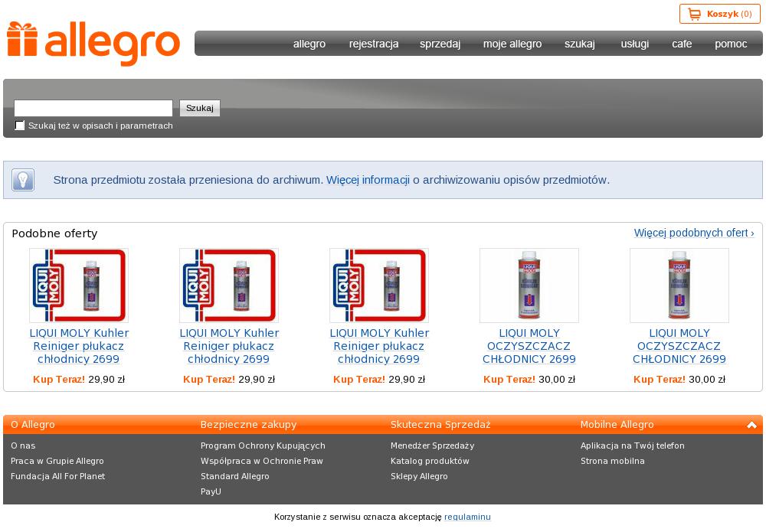
Task: Click the Szukaj search button
Action: point(200,108)
